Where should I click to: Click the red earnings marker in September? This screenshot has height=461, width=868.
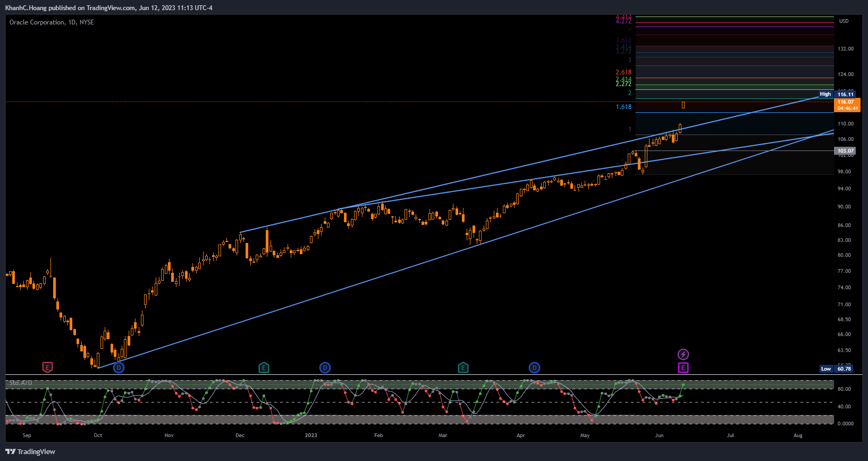click(47, 367)
